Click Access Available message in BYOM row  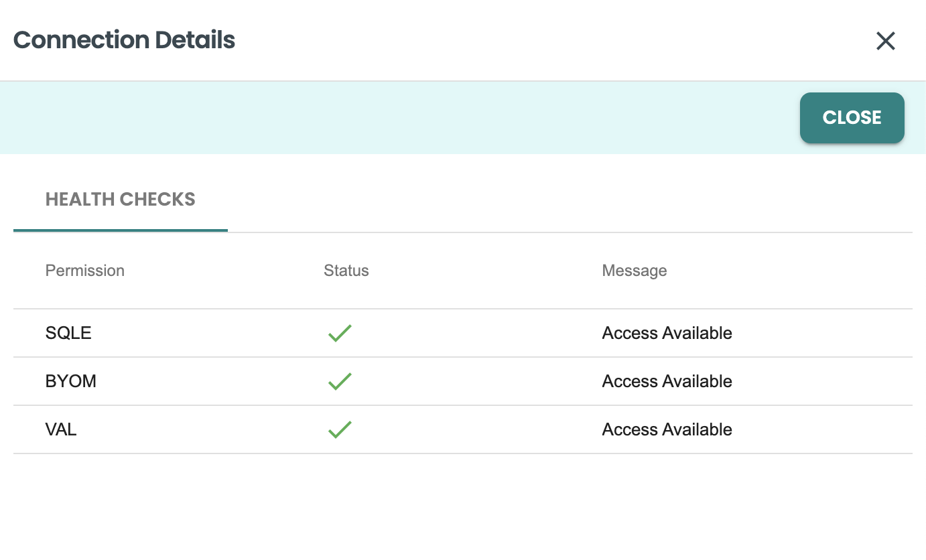click(667, 381)
